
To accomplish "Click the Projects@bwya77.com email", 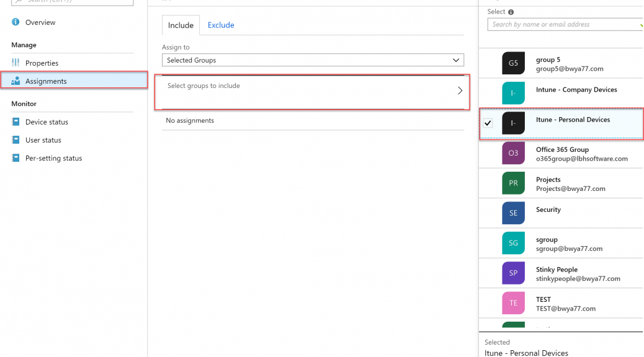I will pos(571,188).
